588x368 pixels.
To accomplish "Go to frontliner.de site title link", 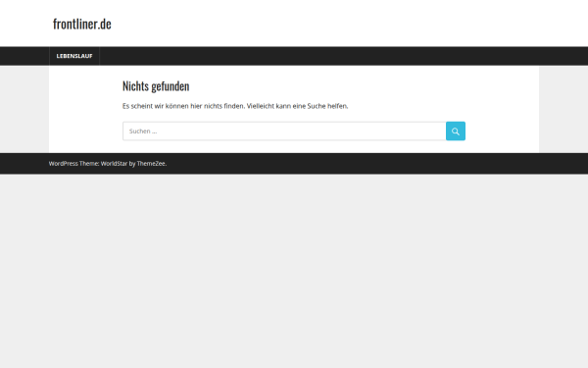I will 82,24.
